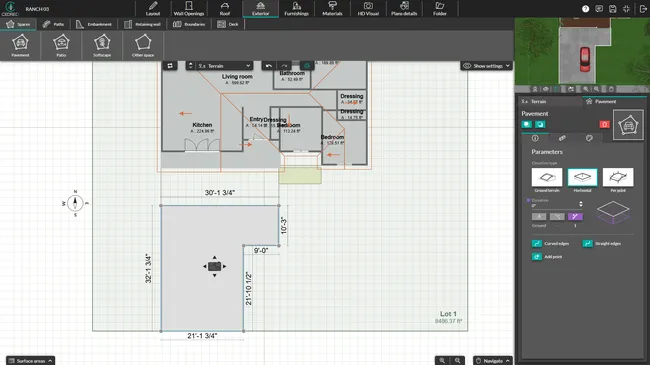Screen dimensions: 650x365
Task: Open the HD Visual menu
Action: [x=368, y=8]
